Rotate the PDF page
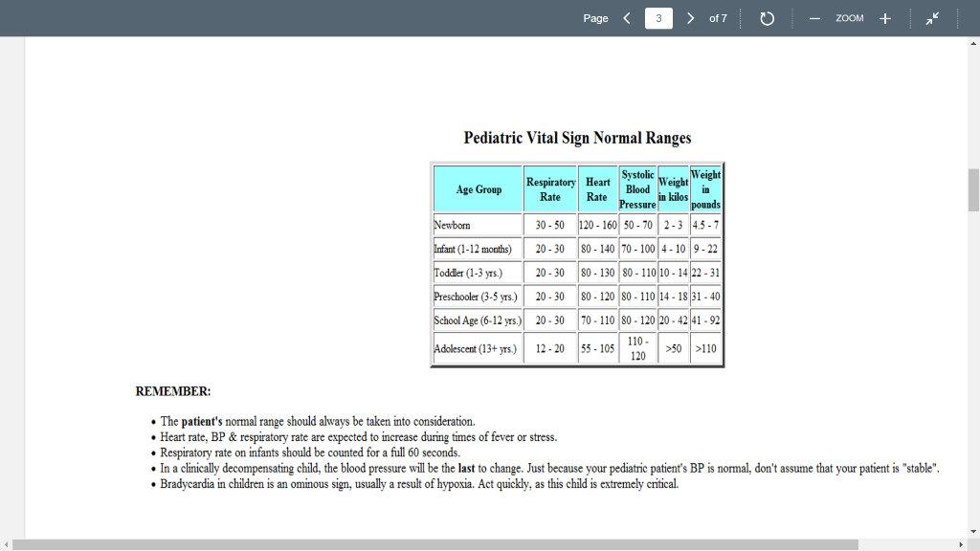The height and width of the screenshot is (551, 980). pos(767,17)
